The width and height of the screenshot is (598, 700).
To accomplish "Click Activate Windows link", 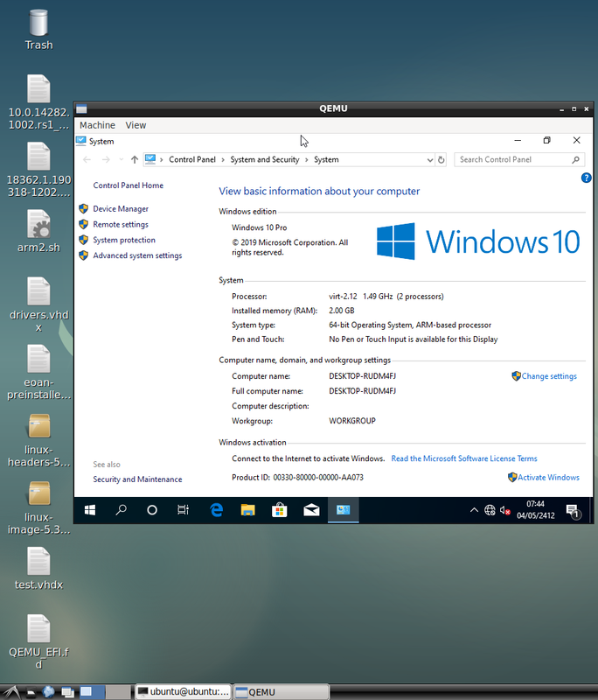I will pos(548,477).
